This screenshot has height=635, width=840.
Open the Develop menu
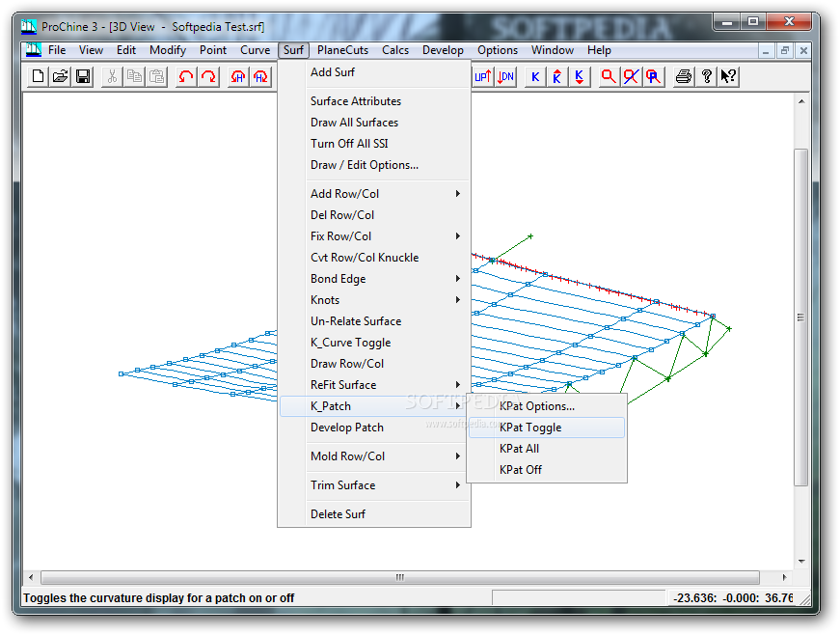443,50
